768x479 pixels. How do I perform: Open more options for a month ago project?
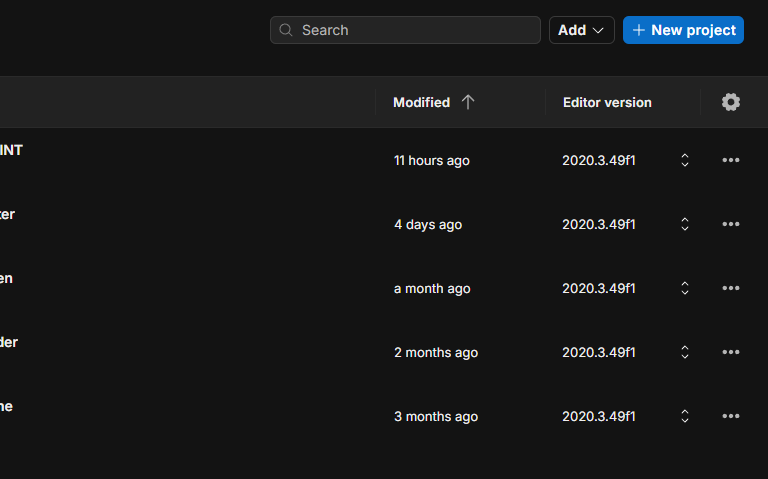click(x=730, y=288)
